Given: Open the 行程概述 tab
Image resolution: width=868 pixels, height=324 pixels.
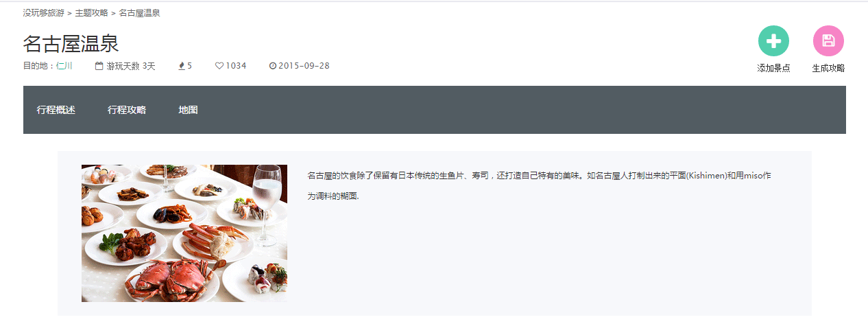Looking at the screenshot, I should click(56, 110).
